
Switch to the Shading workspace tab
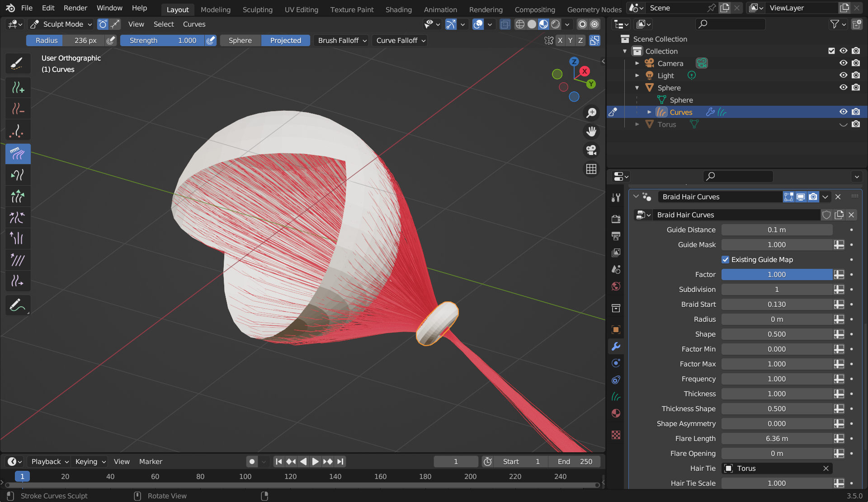pyautogui.click(x=398, y=9)
